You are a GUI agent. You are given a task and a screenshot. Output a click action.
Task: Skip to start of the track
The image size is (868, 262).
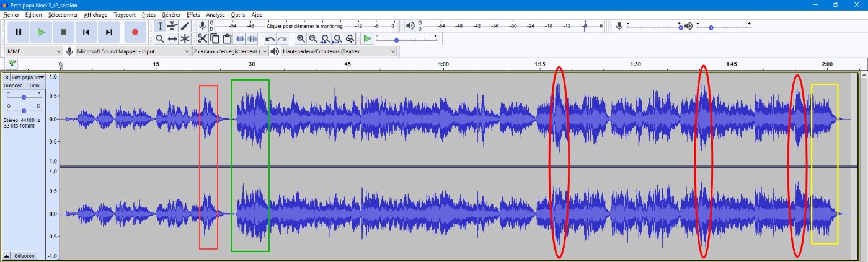(x=86, y=32)
